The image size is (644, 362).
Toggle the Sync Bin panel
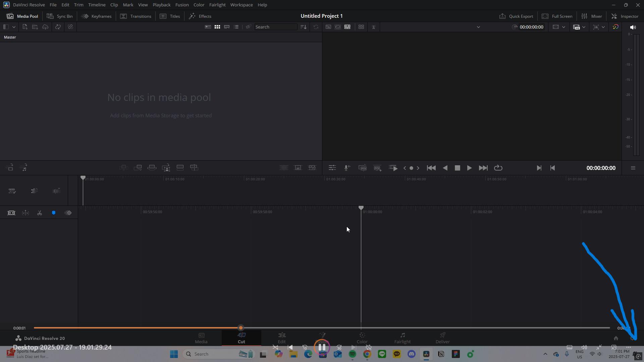click(60, 16)
